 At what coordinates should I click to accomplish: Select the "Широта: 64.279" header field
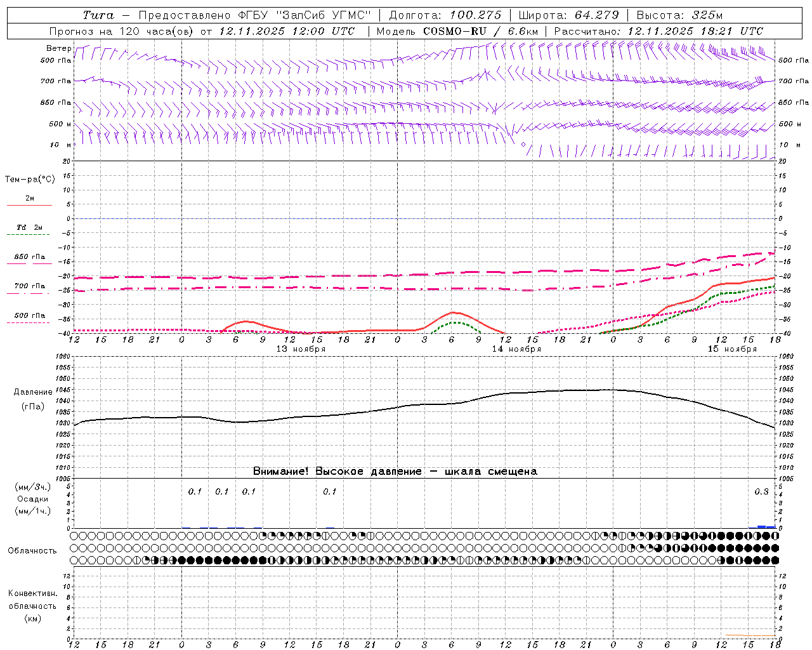click(568, 15)
